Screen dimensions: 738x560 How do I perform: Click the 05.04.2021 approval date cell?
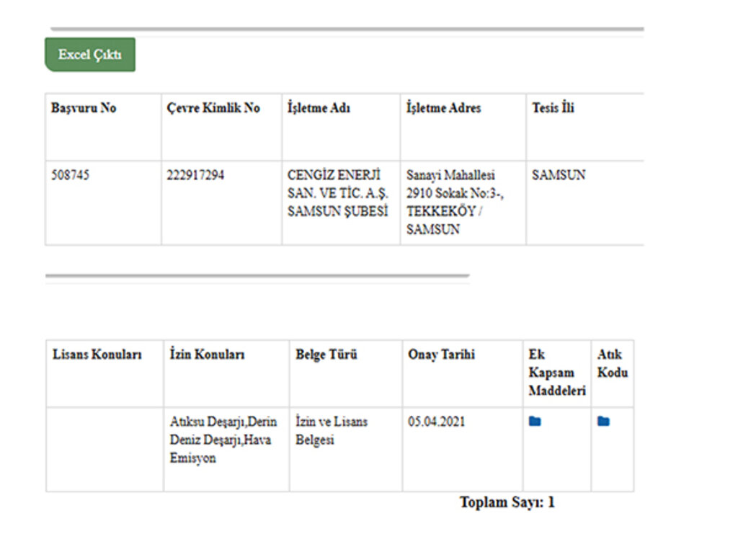[x=463, y=450]
